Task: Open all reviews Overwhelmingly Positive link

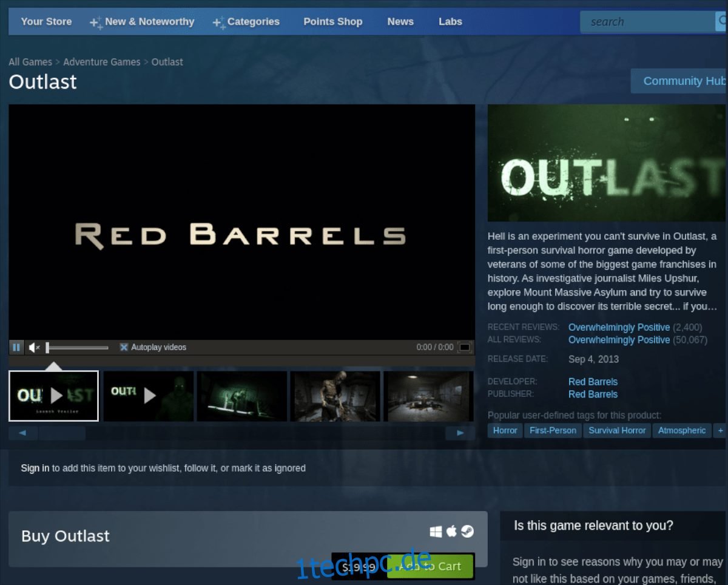Action: pos(619,340)
